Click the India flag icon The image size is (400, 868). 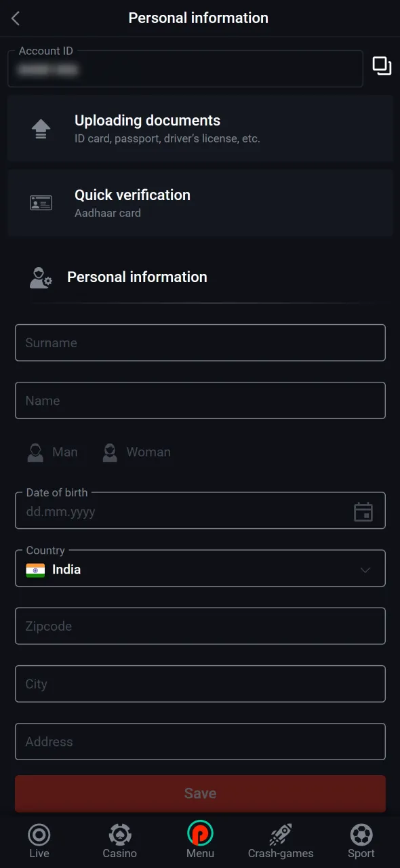(x=34, y=569)
